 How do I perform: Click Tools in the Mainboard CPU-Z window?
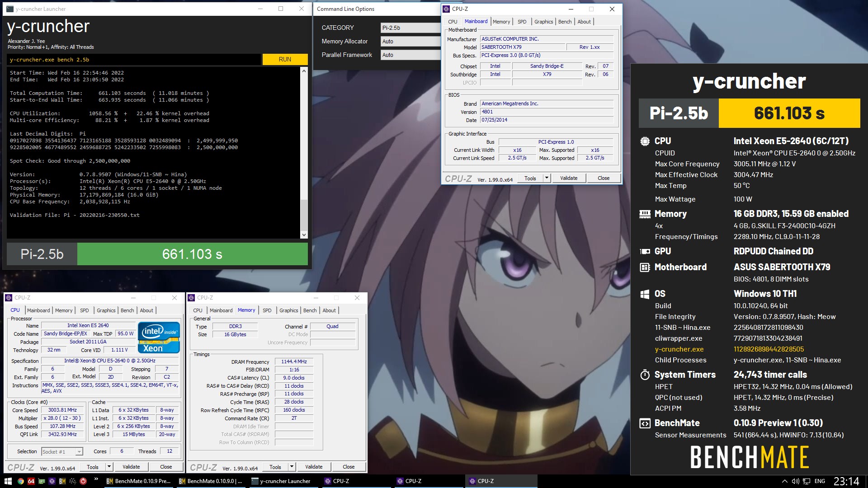[x=530, y=178]
